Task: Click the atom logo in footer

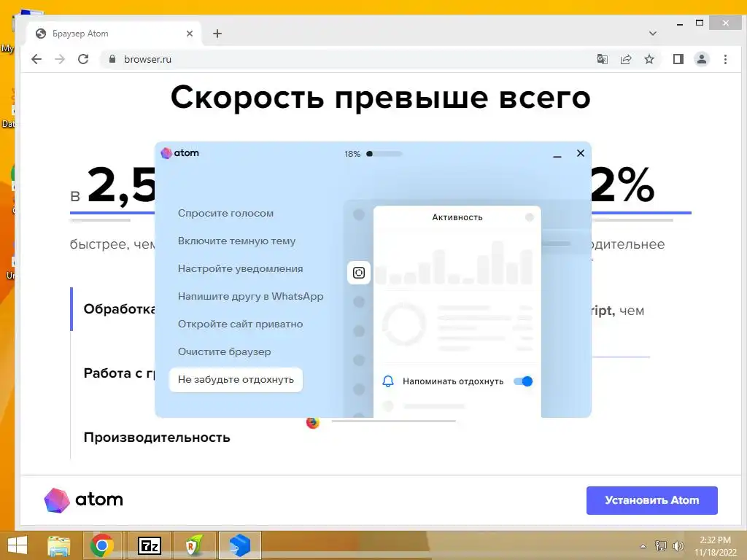Action: 84,499
